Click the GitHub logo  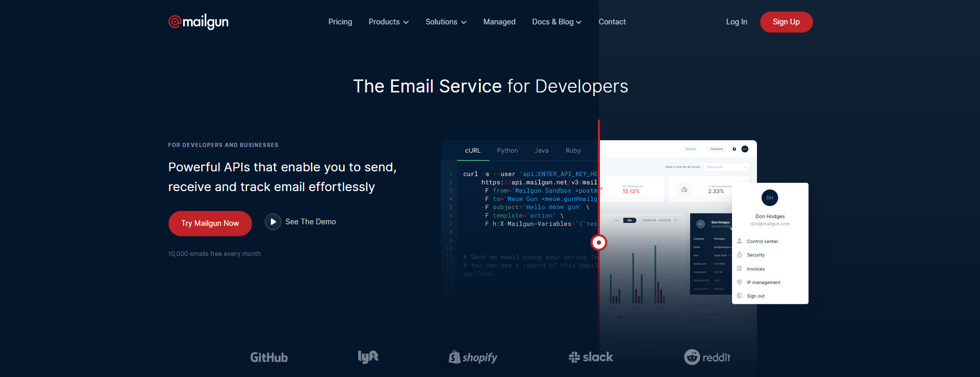269,357
